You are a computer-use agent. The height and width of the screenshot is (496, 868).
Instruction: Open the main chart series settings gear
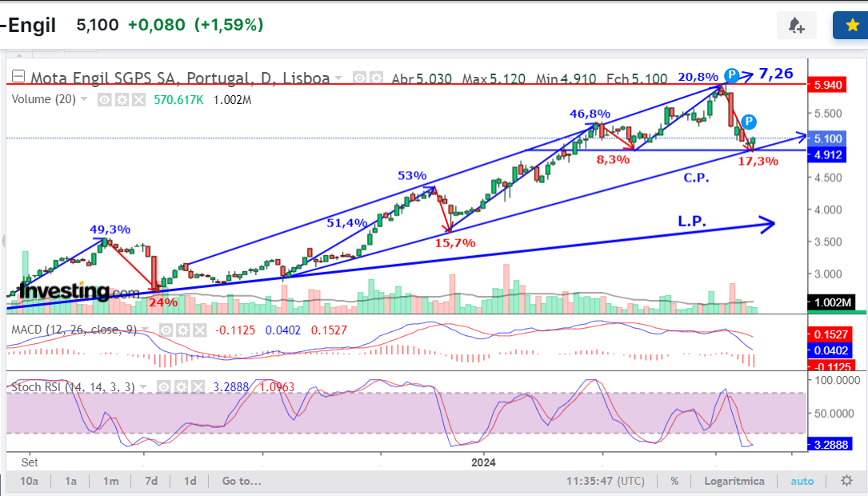coord(377,78)
